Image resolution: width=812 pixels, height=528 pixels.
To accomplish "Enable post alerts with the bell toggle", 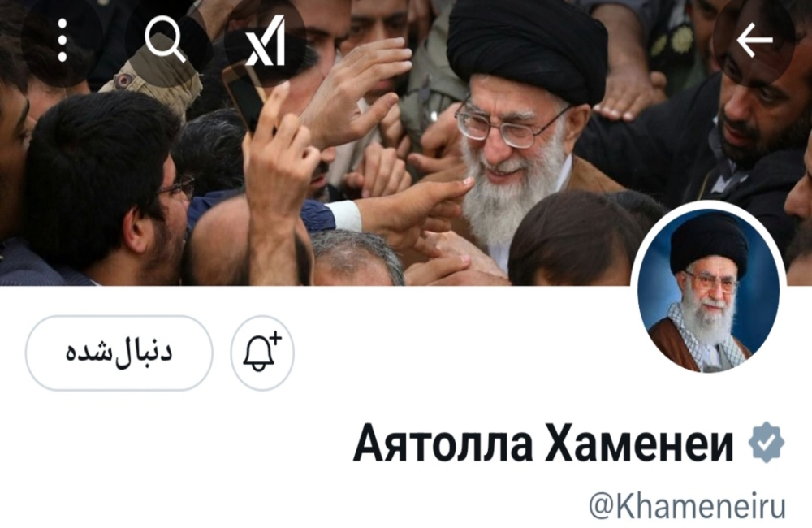I will 262,353.
